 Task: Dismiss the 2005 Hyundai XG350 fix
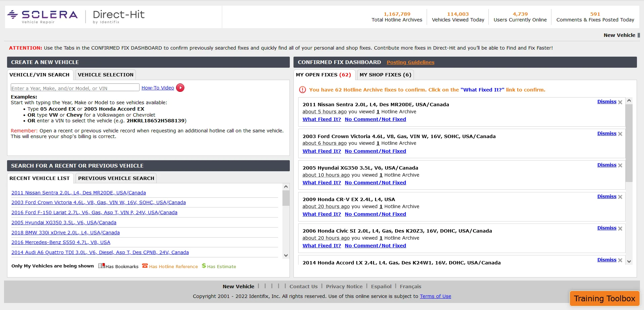(607, 165)
